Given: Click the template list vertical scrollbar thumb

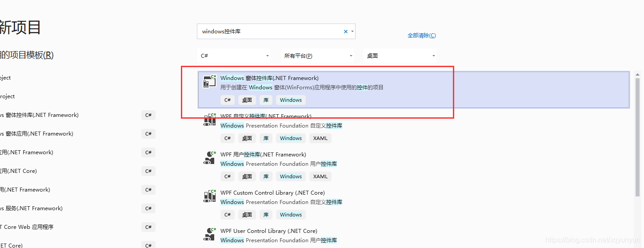Looking at the screenshot, I should [638, 137].
